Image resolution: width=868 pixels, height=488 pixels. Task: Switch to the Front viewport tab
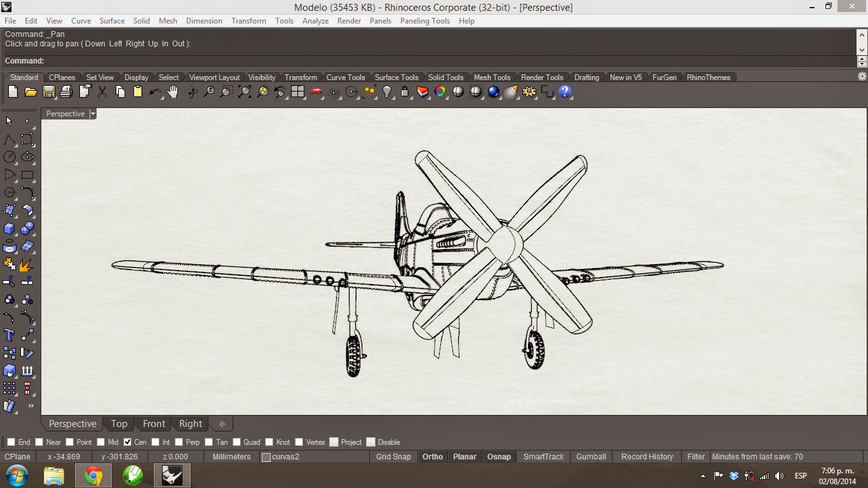[153, 424]
